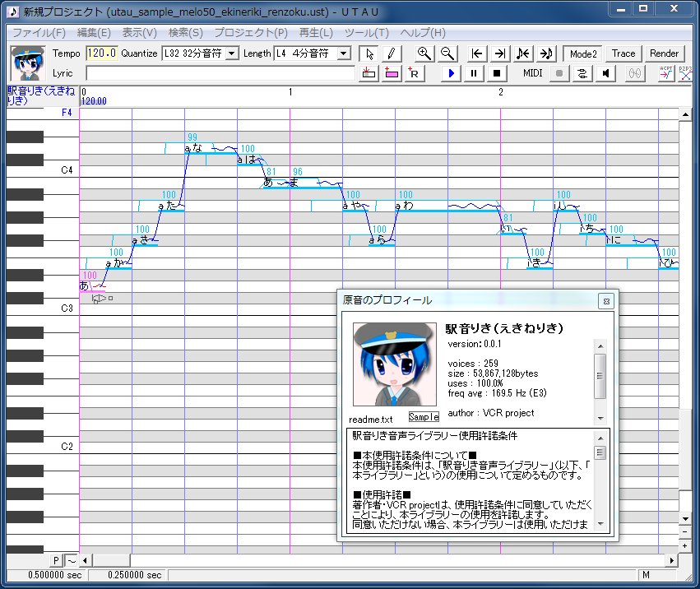The width and height of the screenshot is (700, 589).
Task: Click the Sample link in the profile dialog
Action: (x=424, y=416)
